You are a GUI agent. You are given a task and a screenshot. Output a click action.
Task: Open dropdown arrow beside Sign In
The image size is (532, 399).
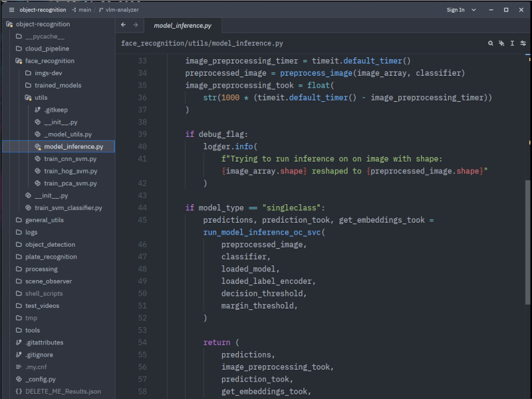473,10
